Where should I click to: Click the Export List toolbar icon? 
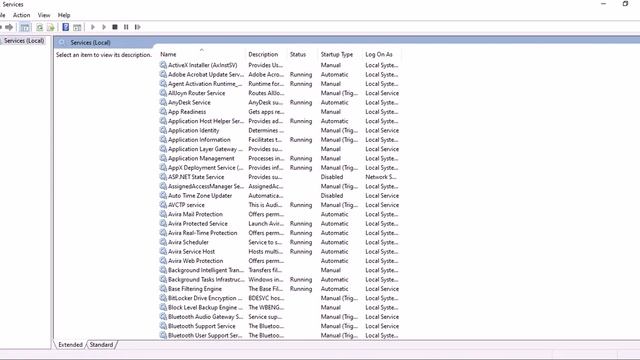(x=51, y=27)
